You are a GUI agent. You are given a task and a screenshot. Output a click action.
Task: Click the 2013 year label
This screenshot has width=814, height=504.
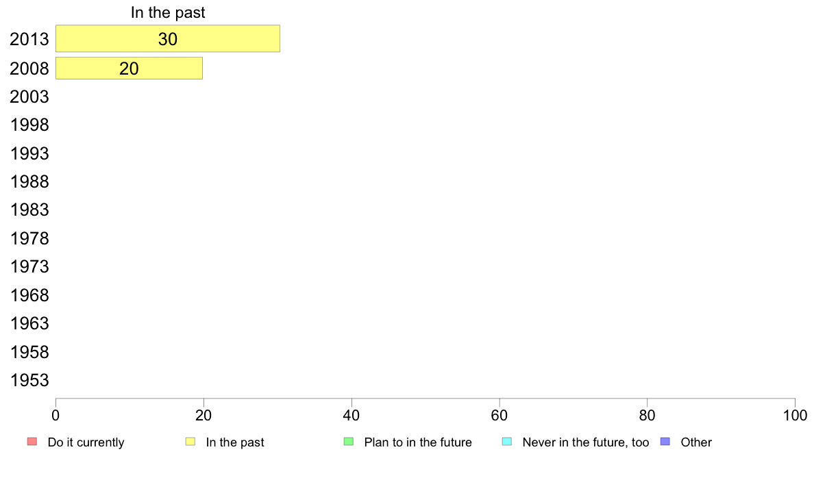[29, 40]
